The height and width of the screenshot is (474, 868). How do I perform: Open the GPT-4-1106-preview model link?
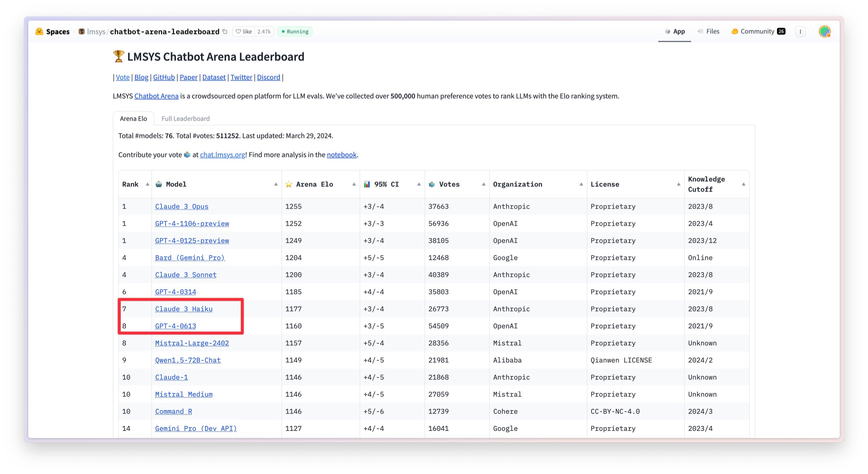(192, 224)
